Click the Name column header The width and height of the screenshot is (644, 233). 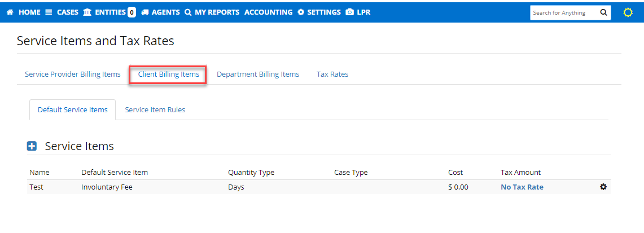(x=39, y=172)
